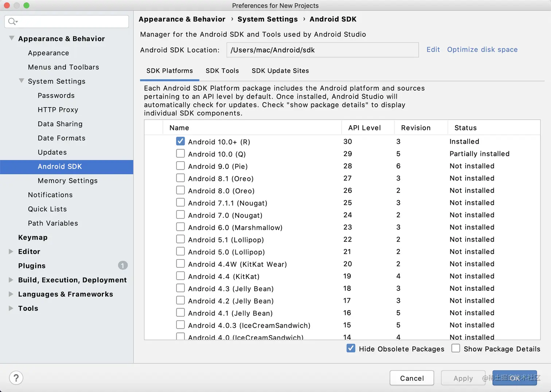Check Android 8.0 (Oreo) checkbox
This screenshot has width=551, height=392.
tap(180, 190)
